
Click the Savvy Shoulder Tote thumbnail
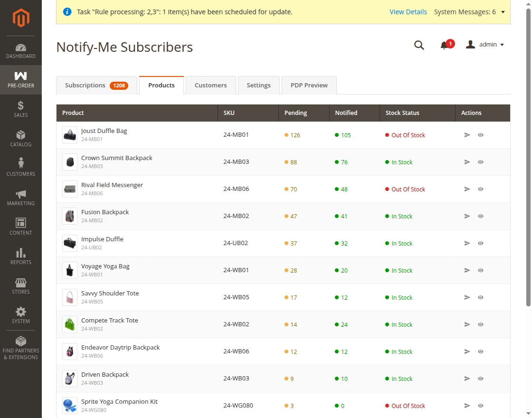point(70,297)
